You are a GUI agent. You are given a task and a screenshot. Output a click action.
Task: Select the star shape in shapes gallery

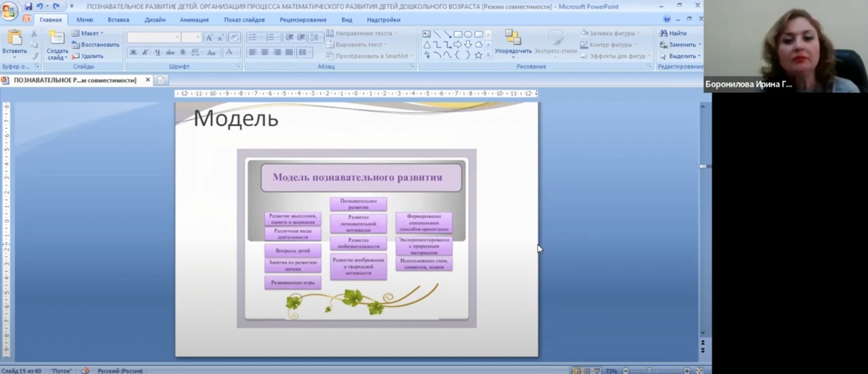(x=478, y=55)
